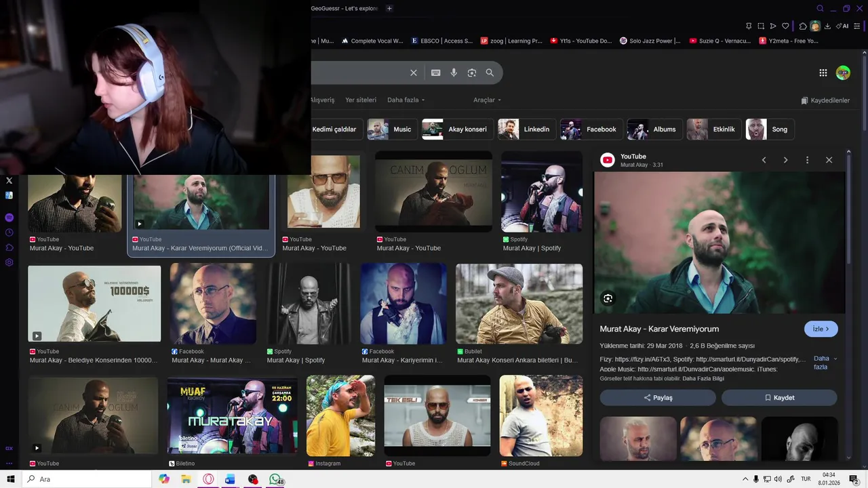Open the Google account avatar
This screenshot has width=868, height=488.
pos(843,73)
